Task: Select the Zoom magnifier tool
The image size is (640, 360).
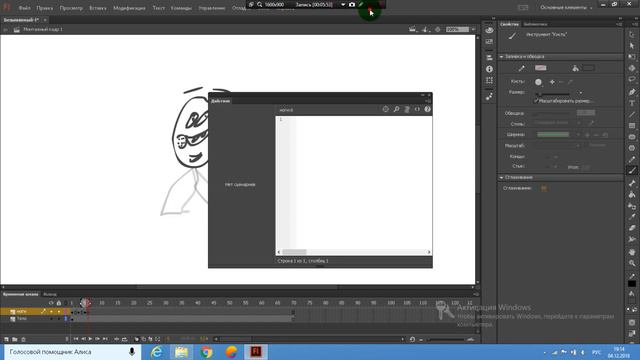Action: (632, 264)
